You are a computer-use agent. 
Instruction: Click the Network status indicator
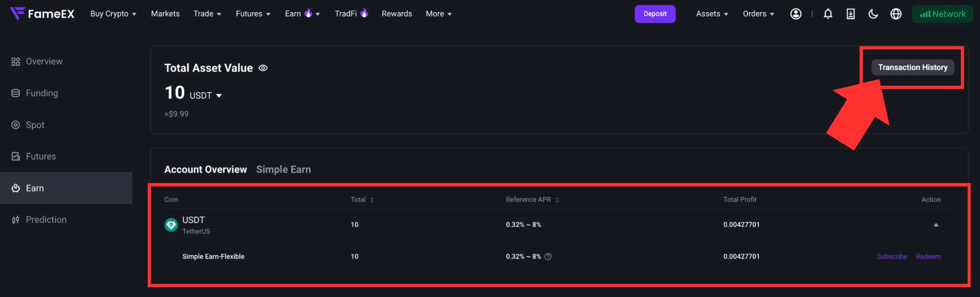942,14
